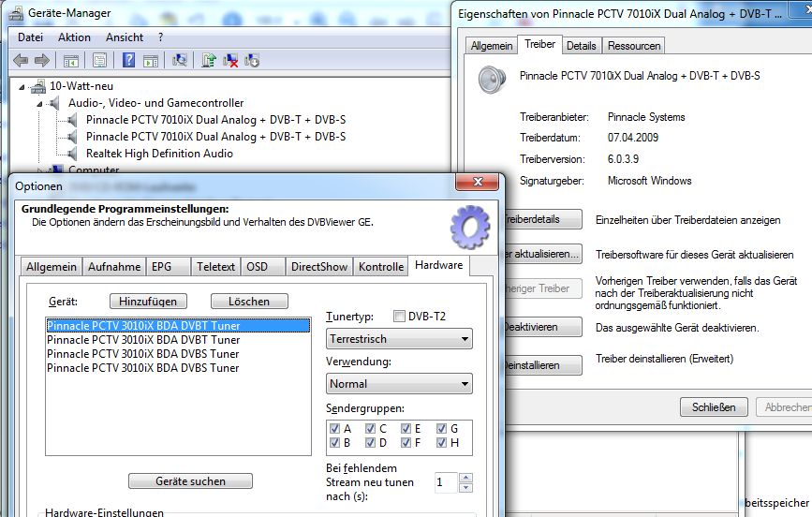Increase the stream retune seconds spinner
Image resolution: width=812 pixels, height=517 pixels.
(x=466, y=478)
